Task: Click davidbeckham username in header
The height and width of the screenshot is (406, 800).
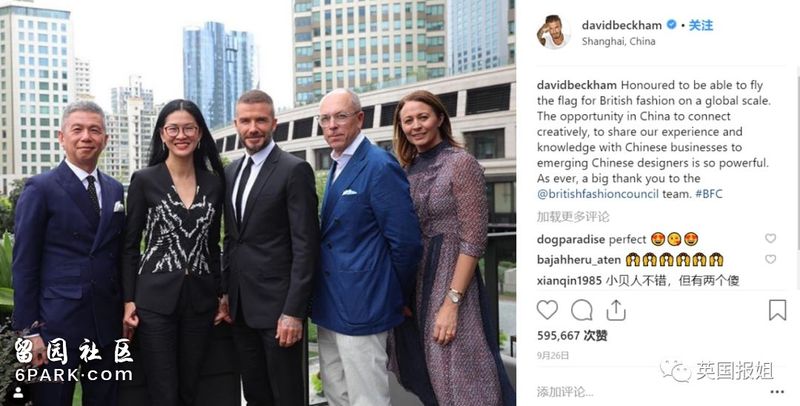Action: point(621,25)
